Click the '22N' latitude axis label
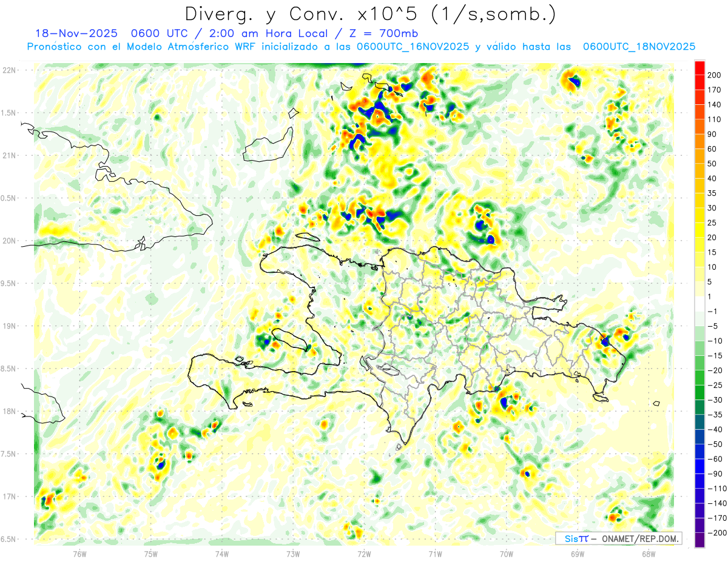The height and width of the screenshot is (562, 728). point(9,70)
